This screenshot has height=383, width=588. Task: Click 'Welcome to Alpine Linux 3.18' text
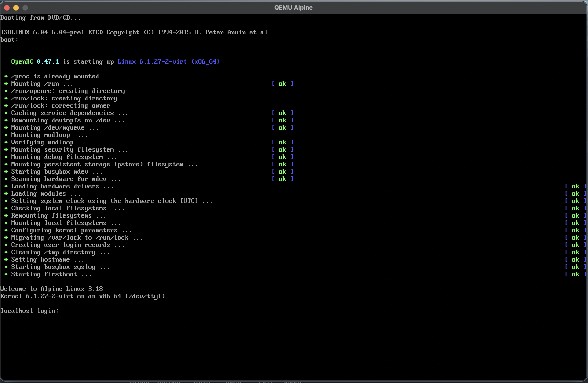[x=52, y=289]
